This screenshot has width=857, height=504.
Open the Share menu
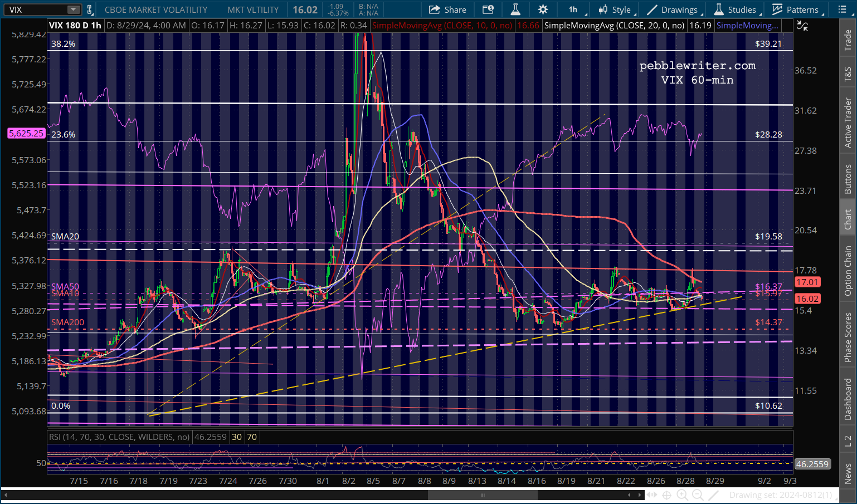[447, 9]
